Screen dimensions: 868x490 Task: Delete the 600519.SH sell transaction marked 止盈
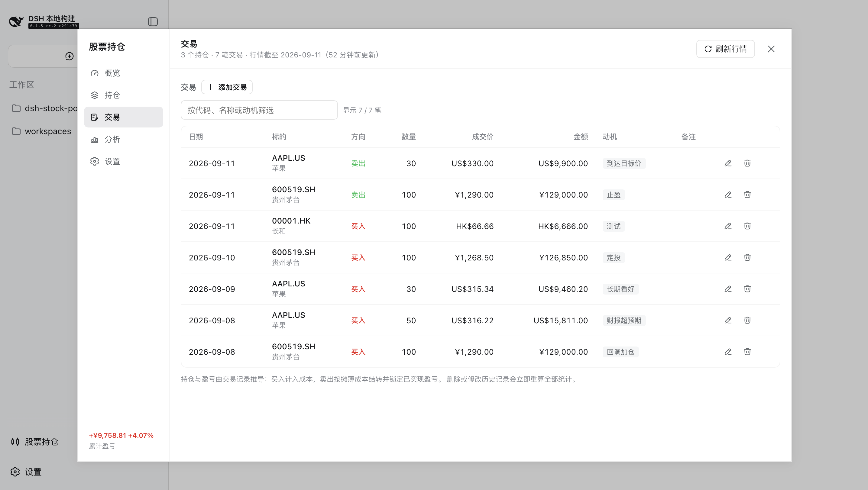tap(747, 195)
